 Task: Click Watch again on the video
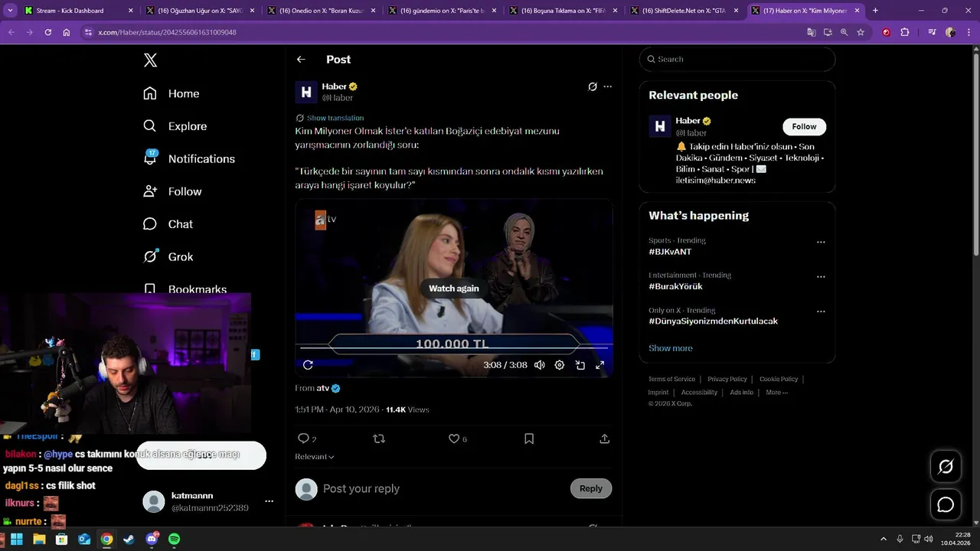click(454, 289)
